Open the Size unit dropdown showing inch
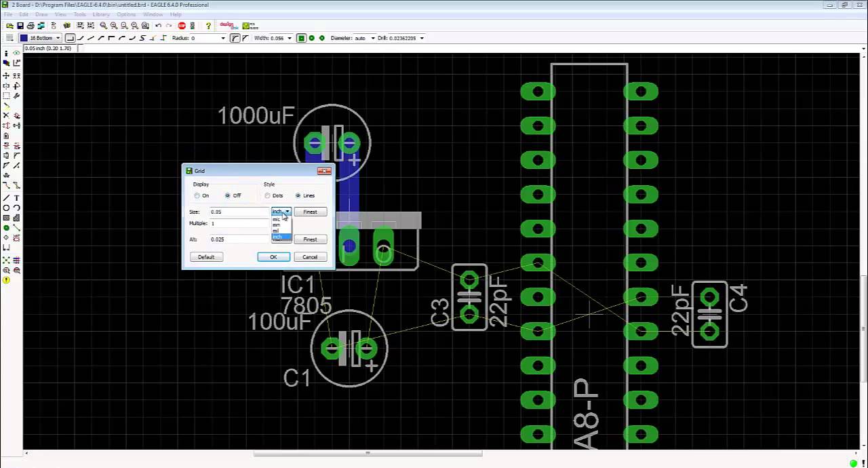Image resolution: width=868 pixels, height=468 pixels. (x=281, y=212)
